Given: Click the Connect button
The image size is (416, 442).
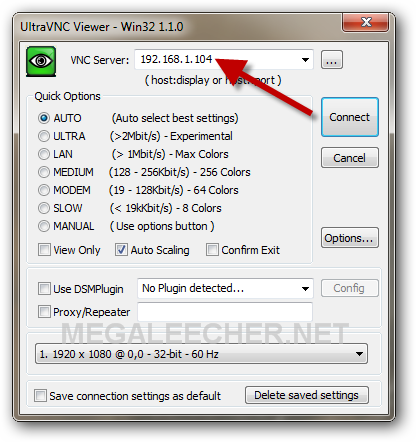Looking at the screenshot, I should point(350,117).
